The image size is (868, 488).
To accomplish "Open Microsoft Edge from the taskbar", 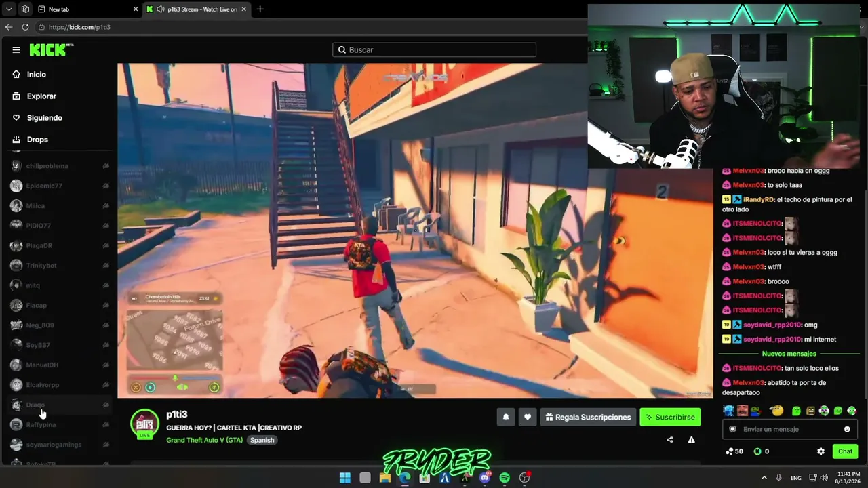I will pos(405,478).
